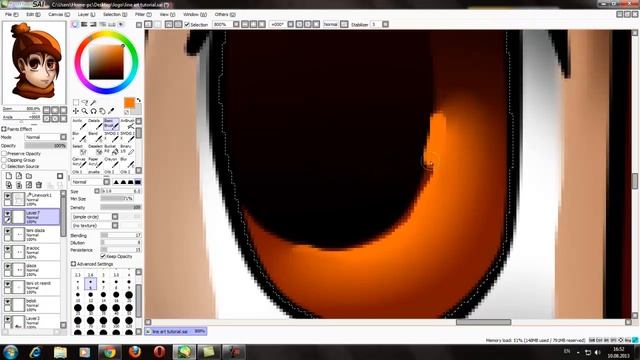Show the RGB slider panel
The height and width of the screenshot is (360, 640).
(x=84, y=24)
